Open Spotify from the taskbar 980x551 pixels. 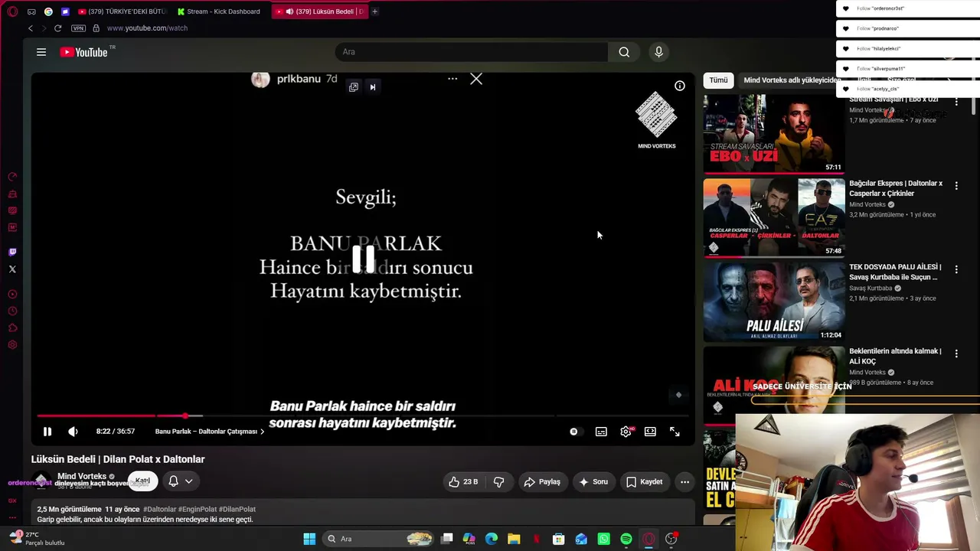626,539
